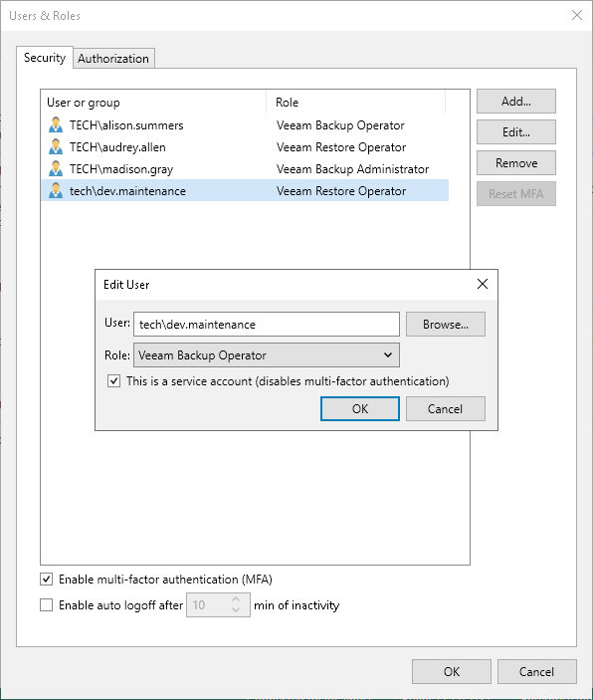Screen dimensions: 593x700
Task: Select the tech\dev.maintenance list entry
Action: point(245,190)
